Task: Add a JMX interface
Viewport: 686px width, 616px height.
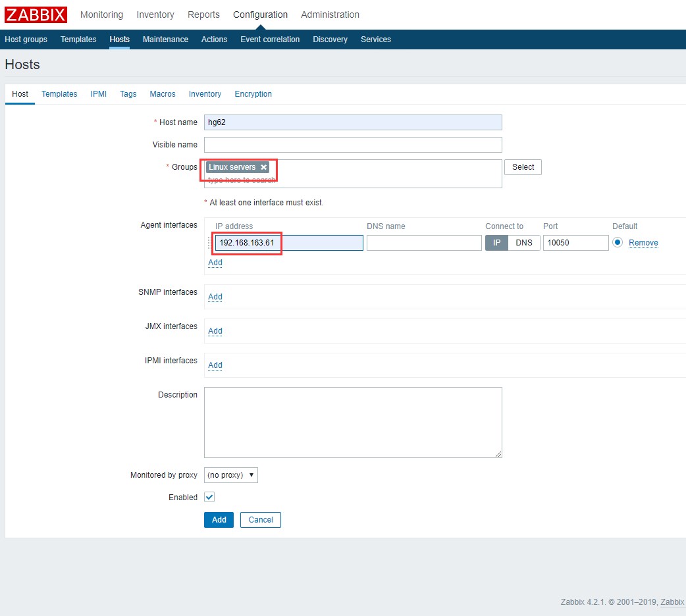Action: [x=215, y=331]
